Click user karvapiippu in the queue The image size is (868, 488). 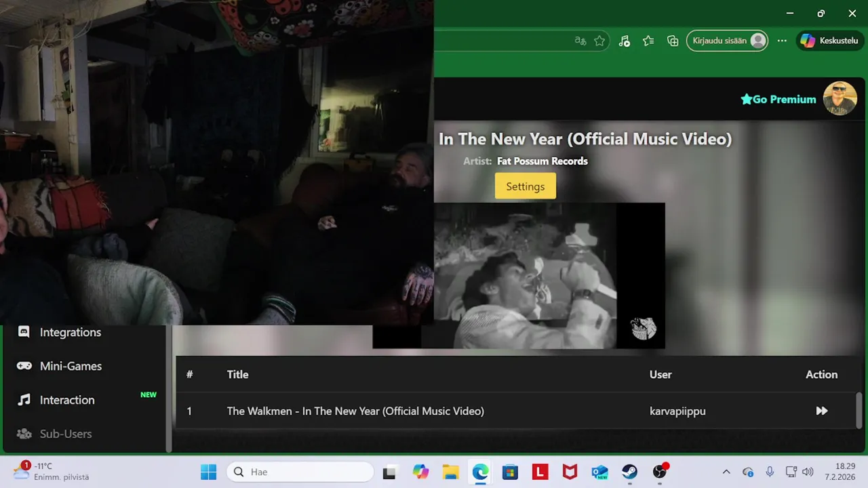[x=677, y=411]
